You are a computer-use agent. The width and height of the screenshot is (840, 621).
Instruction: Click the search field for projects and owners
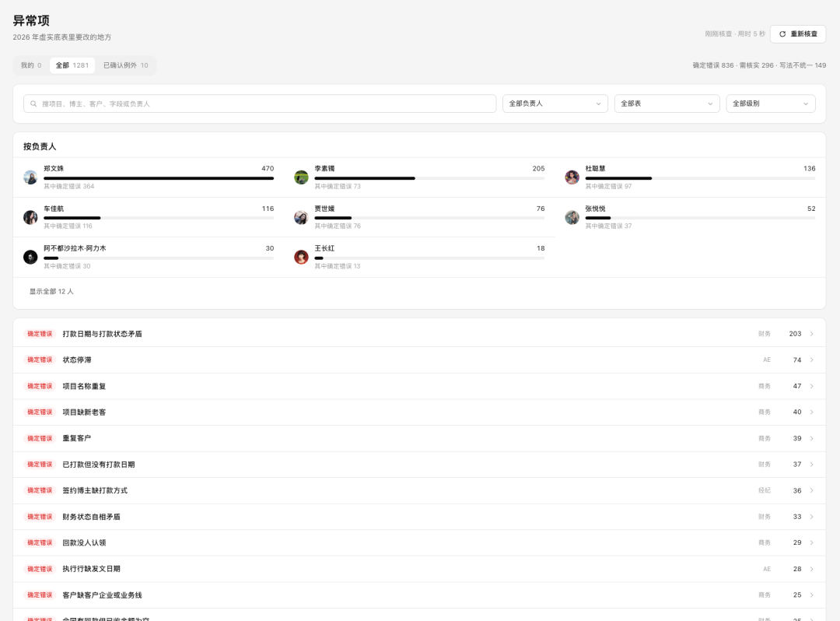260,104
